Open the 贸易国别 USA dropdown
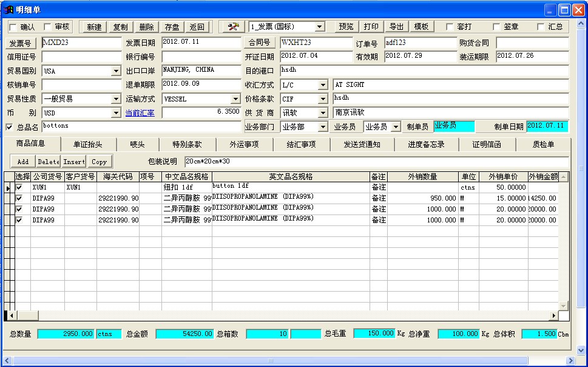Viewport: 588px width, 367px height. 116,71
